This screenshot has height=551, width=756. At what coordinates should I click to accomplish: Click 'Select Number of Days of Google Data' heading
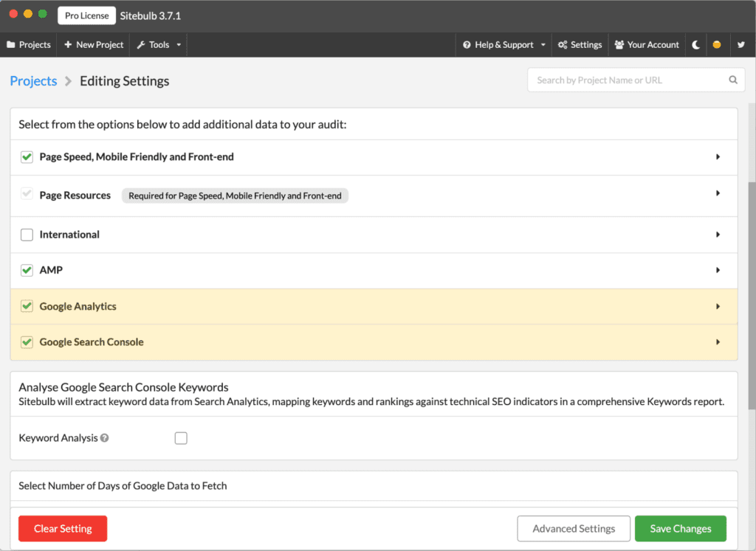point(123,485)
